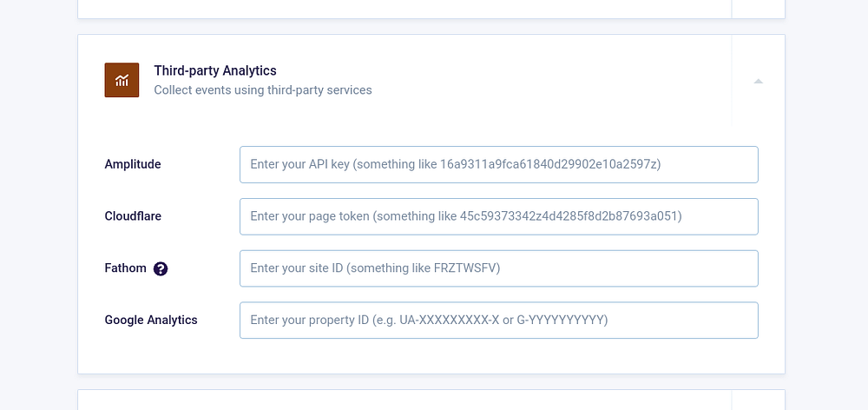Click the expander cell of the panel above
This screenshot has height=410, width=868.
tap(758, 9)
